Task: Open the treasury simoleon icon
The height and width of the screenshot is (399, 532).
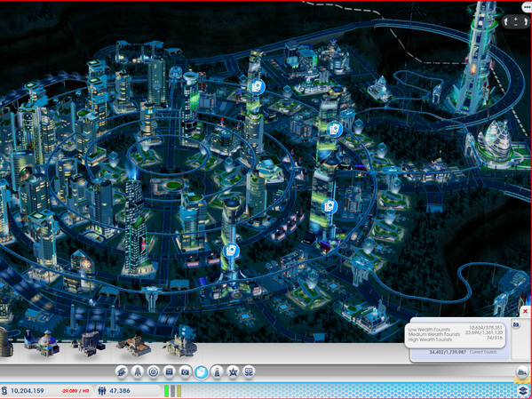Action: pos(4,390)
